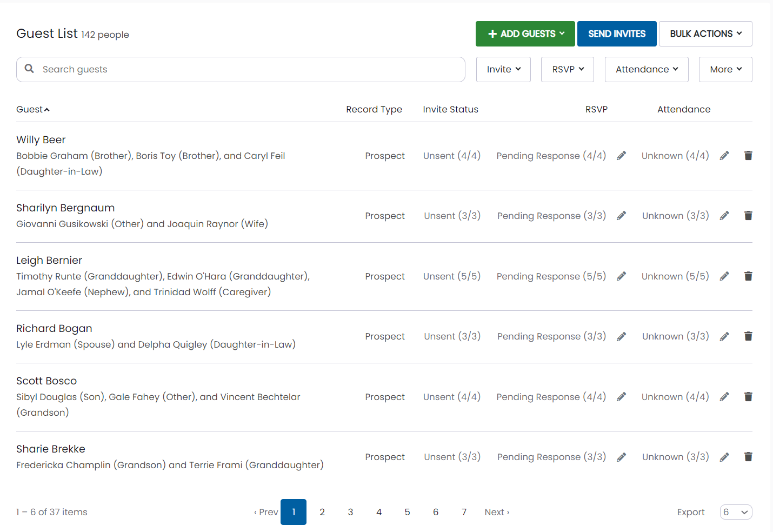Go to page 3

[350, 512]
